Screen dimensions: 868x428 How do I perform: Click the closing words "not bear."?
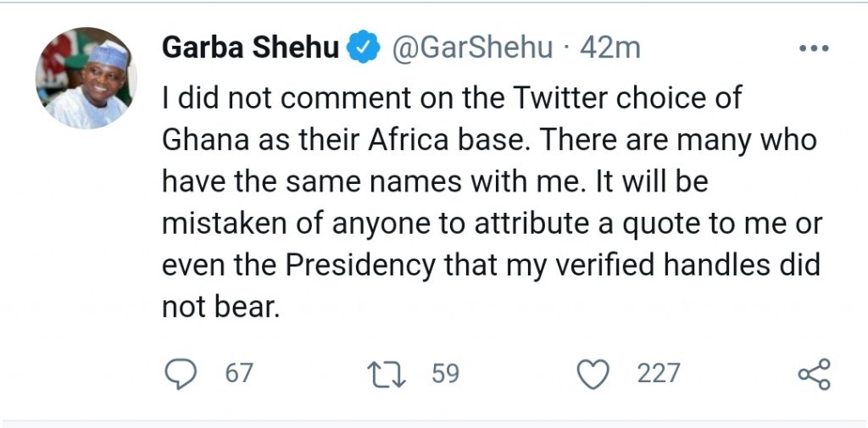click(220, 308)
